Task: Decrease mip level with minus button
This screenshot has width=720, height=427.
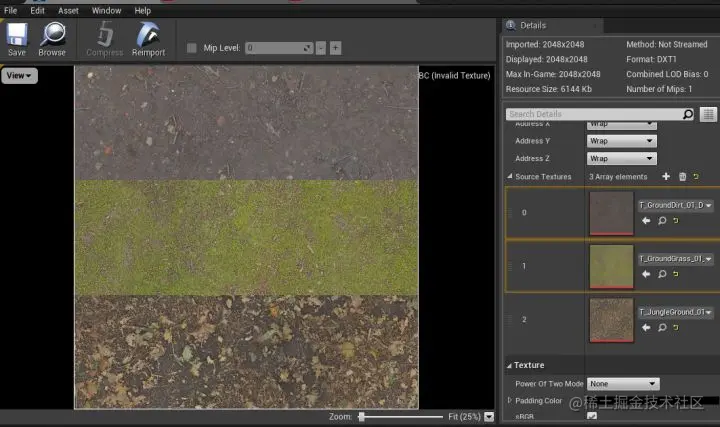Action: (321, 48)
